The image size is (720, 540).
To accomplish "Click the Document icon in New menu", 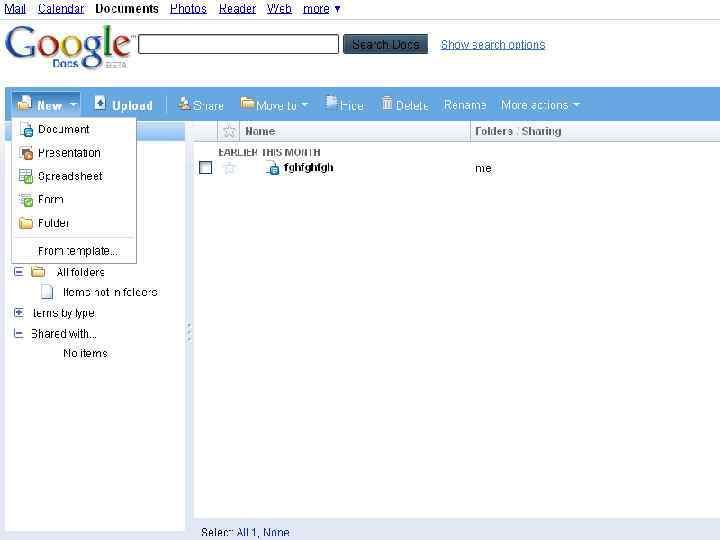I will (x=27, y=130).
